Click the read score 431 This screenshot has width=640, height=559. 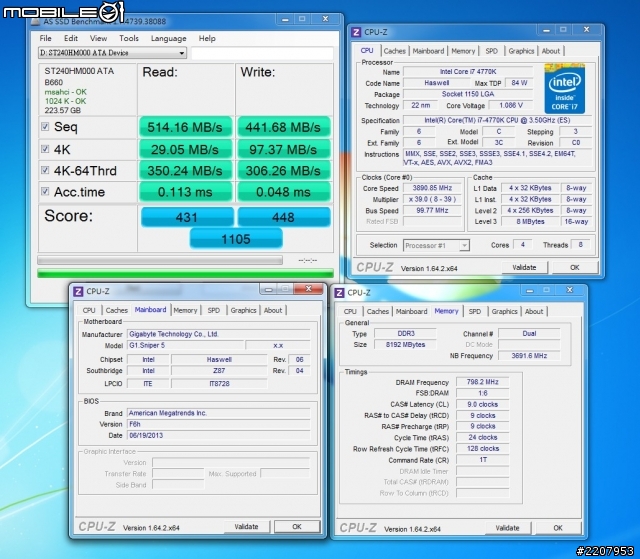point(187,217)
